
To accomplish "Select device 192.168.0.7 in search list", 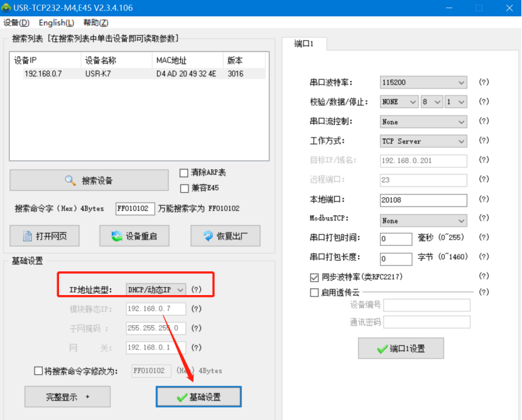I will (x=43, y=73).
